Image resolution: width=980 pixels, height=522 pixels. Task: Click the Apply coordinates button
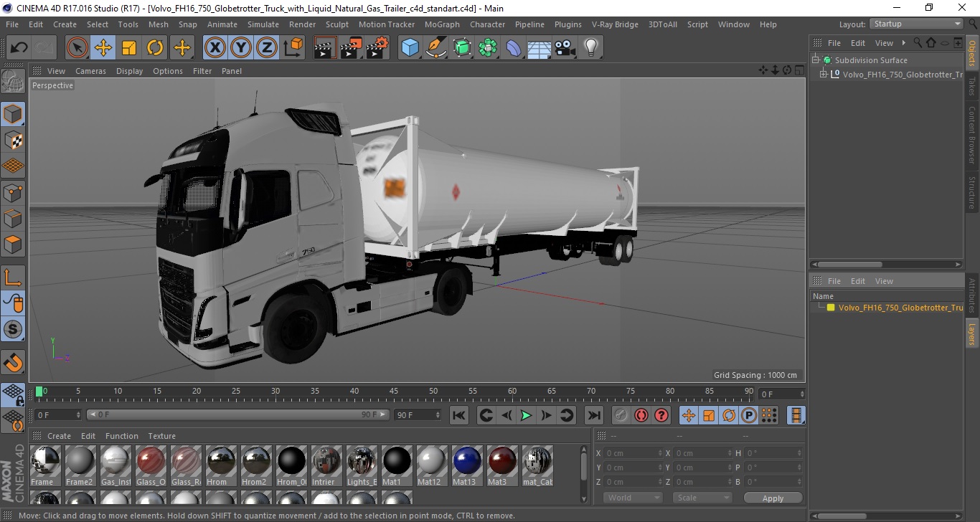tap(773, 498)
